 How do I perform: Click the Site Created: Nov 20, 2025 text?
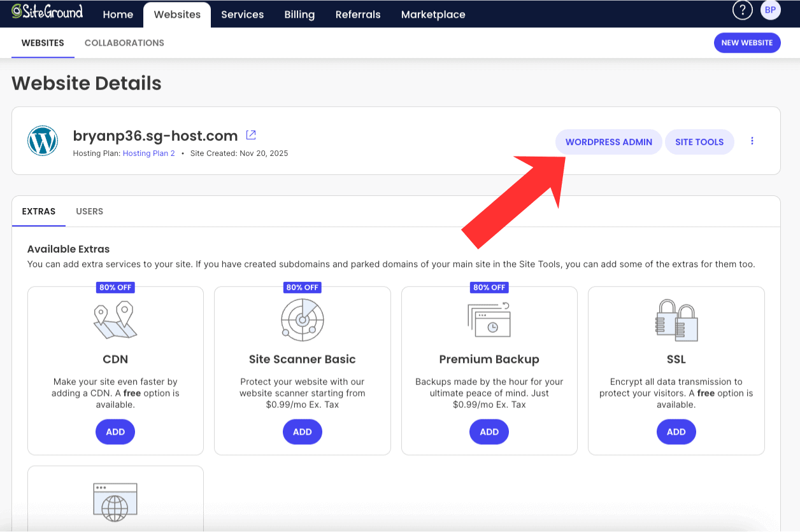(239, 153)
